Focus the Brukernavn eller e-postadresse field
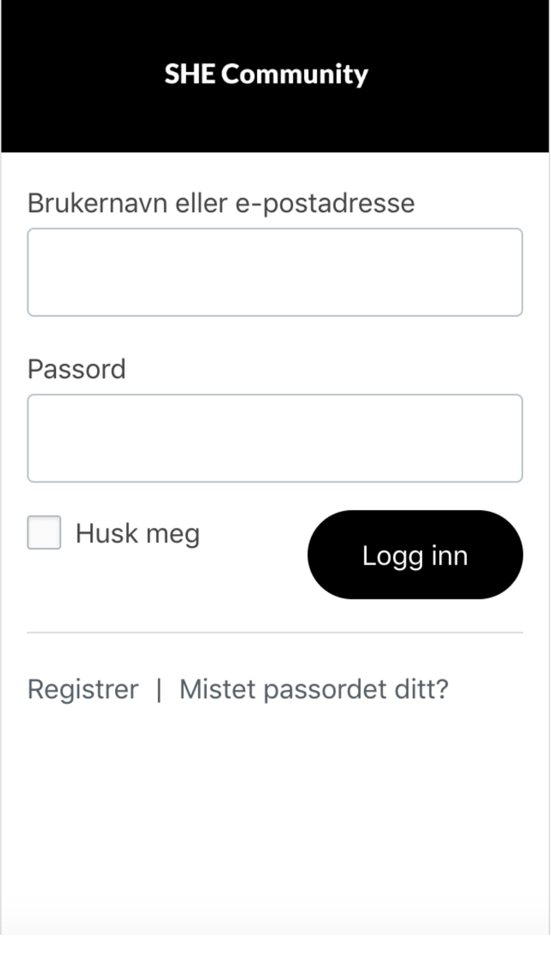 [275, 272]
